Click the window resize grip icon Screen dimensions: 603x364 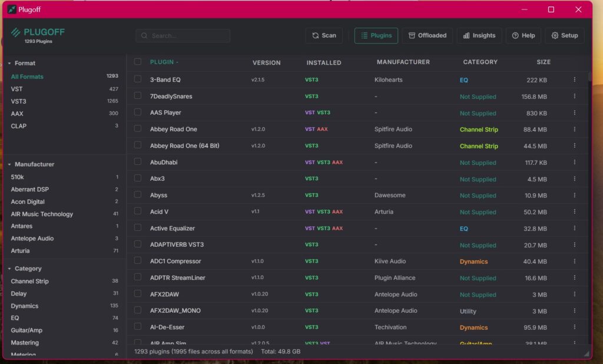(586, 353)
